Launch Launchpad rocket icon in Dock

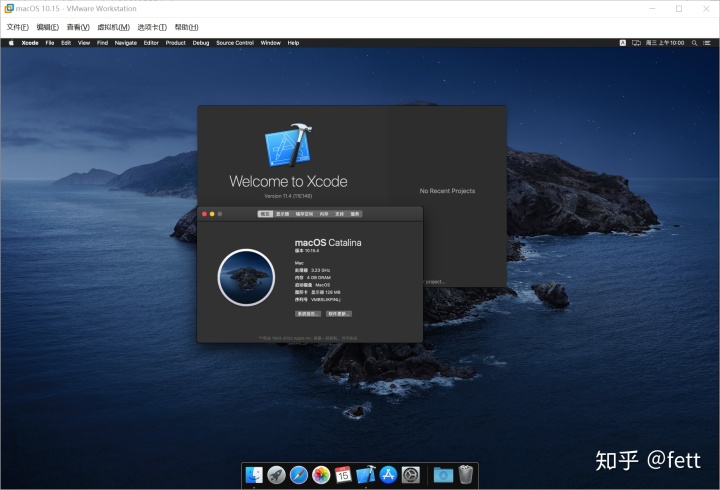pos(276,475)
